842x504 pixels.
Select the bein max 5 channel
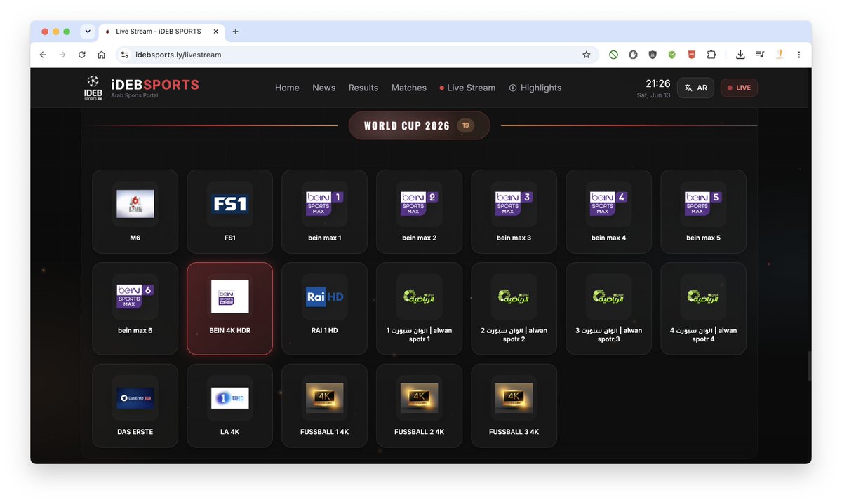pyautogui.click(x=703, y=212)
